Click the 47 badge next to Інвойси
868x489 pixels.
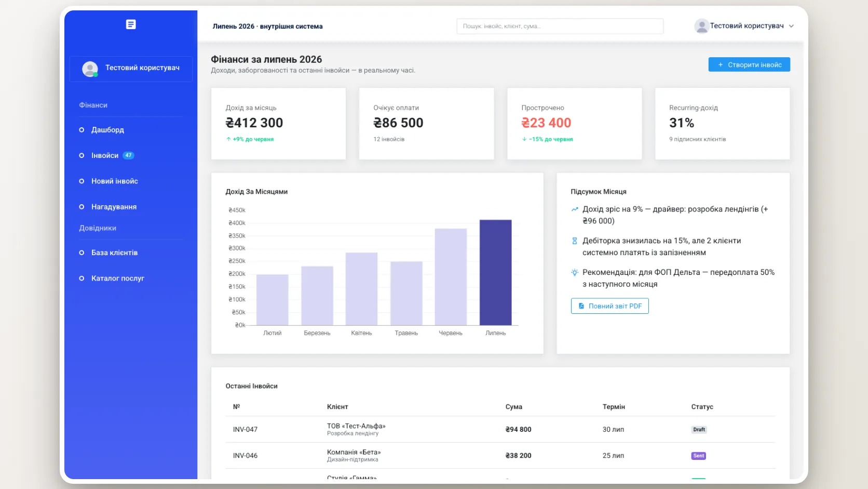click(x=128, y=155)
